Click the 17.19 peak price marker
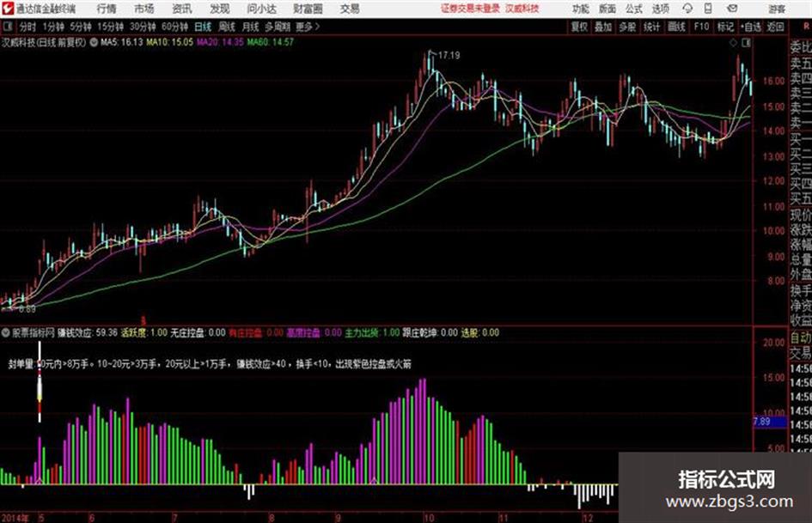Image resolution: width=812 pixels, height=523 pixels. [449, 55]
